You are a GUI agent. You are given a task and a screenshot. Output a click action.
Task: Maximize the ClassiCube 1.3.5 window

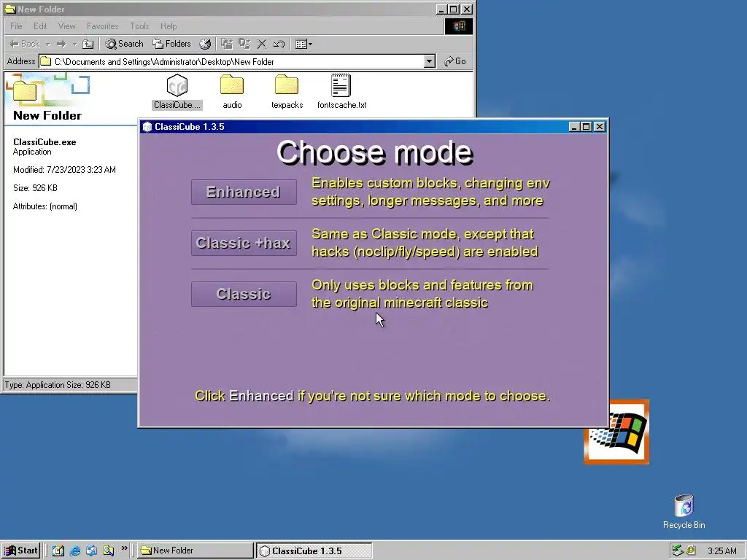click(x=587, y=127)
